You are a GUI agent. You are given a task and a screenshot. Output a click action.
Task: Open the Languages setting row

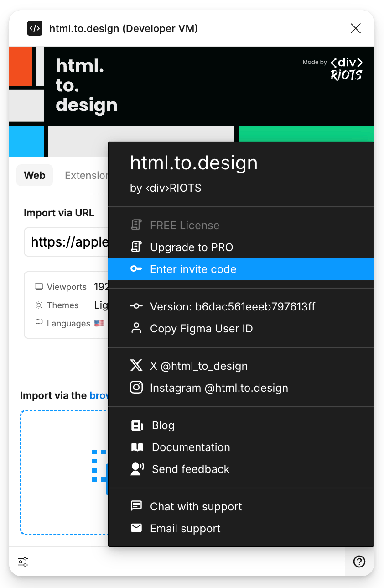[68, 324]
